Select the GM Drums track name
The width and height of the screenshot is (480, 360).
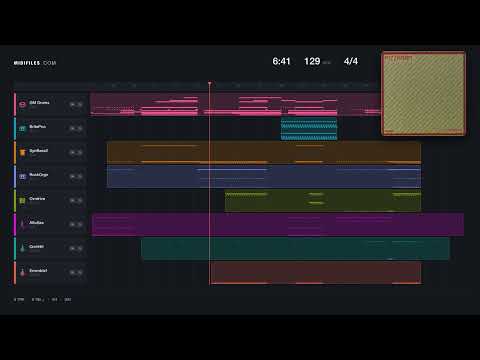(x=39, y=102)
